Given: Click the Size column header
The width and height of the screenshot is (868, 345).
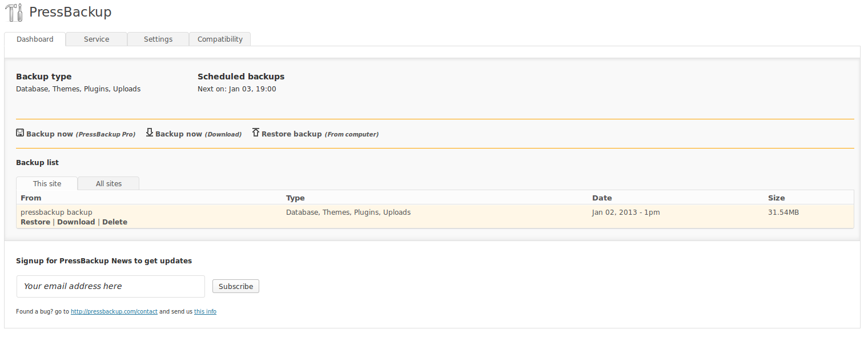Looking at the screenshot, I should pos(777,198).
